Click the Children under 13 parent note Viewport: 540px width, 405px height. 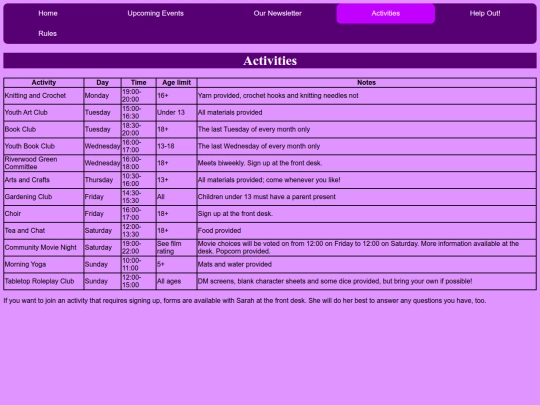click(366, 197)
